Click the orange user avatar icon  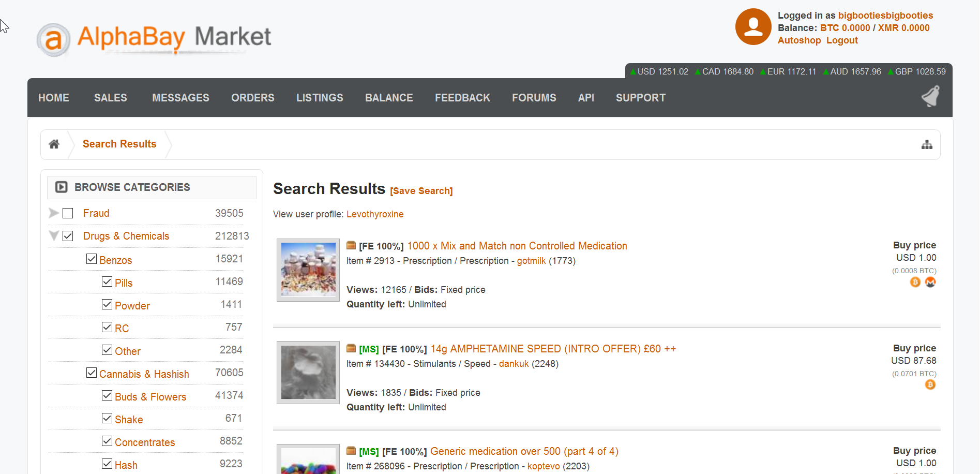coord(753,27)
